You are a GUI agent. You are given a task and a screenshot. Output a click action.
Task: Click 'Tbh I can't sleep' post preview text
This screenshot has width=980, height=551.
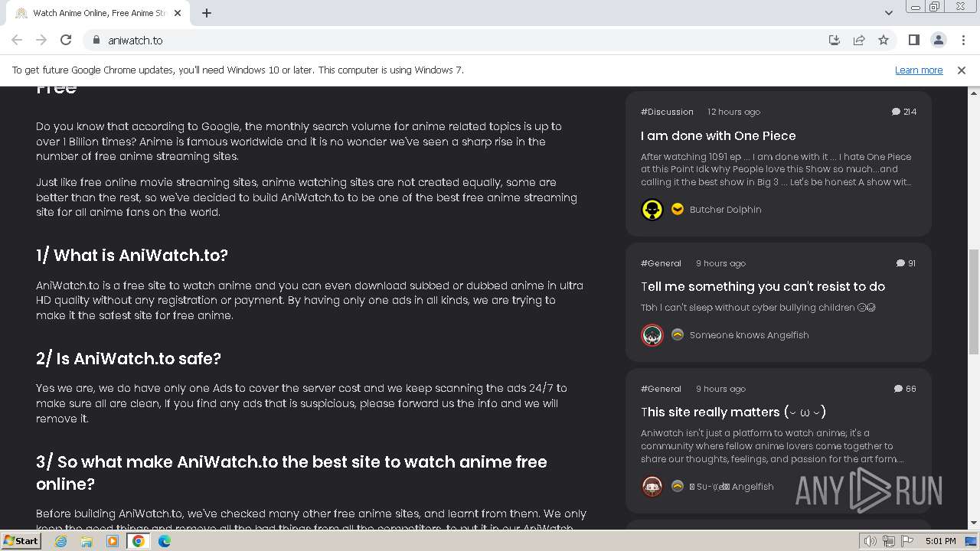click(758, 308)
